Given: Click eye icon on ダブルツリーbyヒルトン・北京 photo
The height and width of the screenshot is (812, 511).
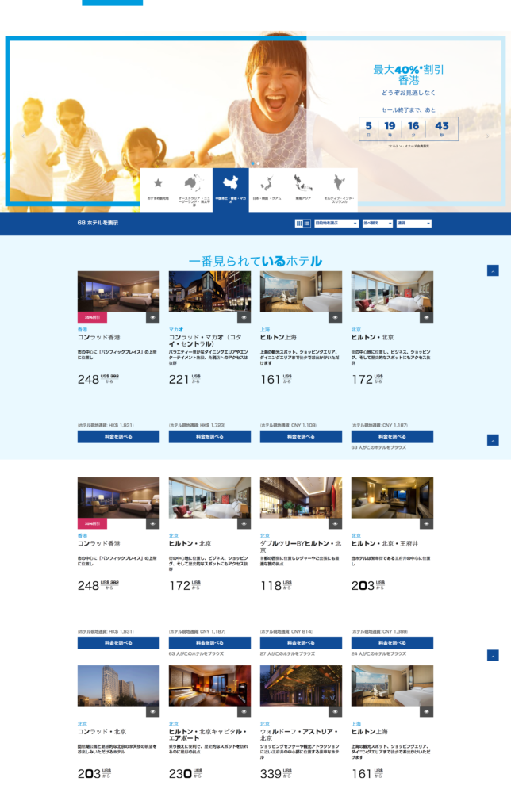Looking at the screenshot, I should tap(336, 523).
